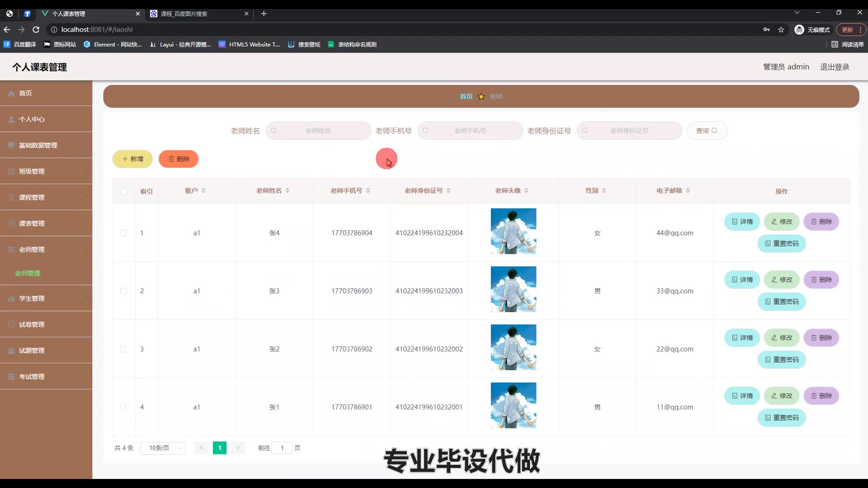
Task: Click the sort icon on 老师姓名 column
Action: (288, 191)
